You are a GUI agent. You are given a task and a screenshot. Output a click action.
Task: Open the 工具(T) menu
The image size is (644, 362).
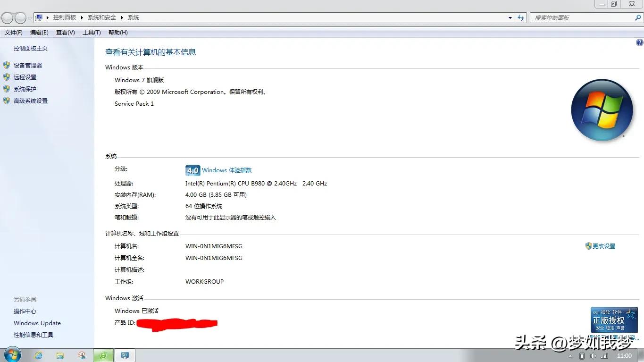pyautogui.click(x=92, y=32)
